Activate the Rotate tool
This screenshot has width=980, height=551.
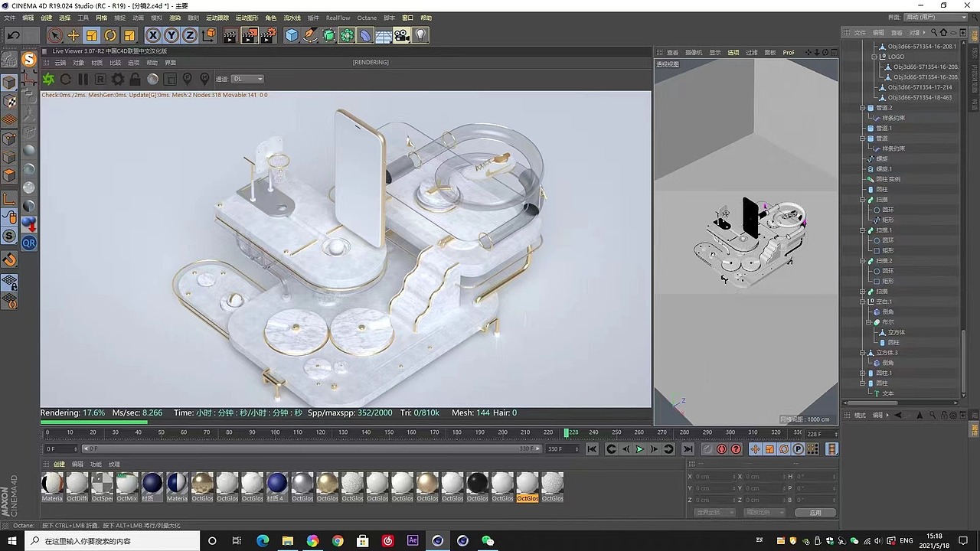tap(110, 35)
